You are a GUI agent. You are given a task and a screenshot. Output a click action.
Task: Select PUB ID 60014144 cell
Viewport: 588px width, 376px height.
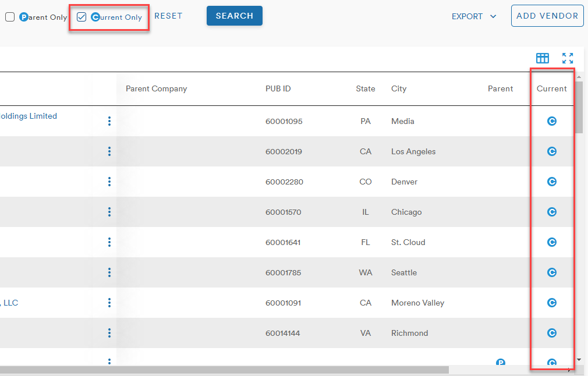(283, 333)
